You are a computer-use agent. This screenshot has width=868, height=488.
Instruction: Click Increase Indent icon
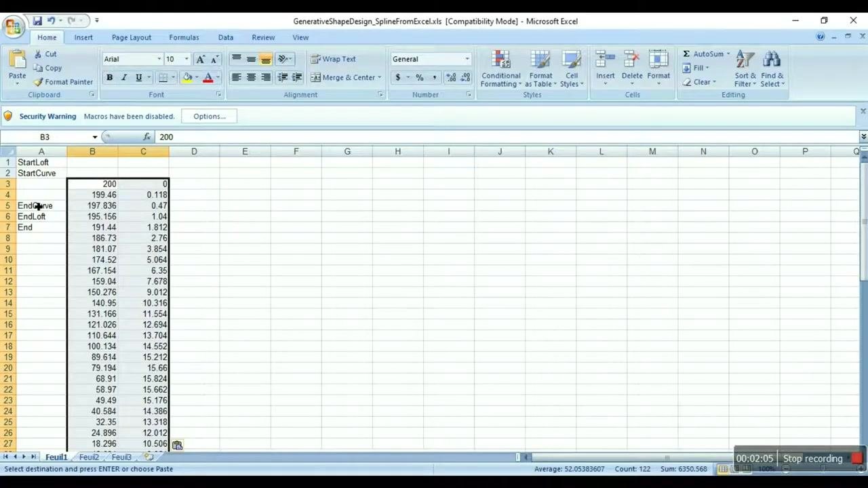(x=297, y=77)
